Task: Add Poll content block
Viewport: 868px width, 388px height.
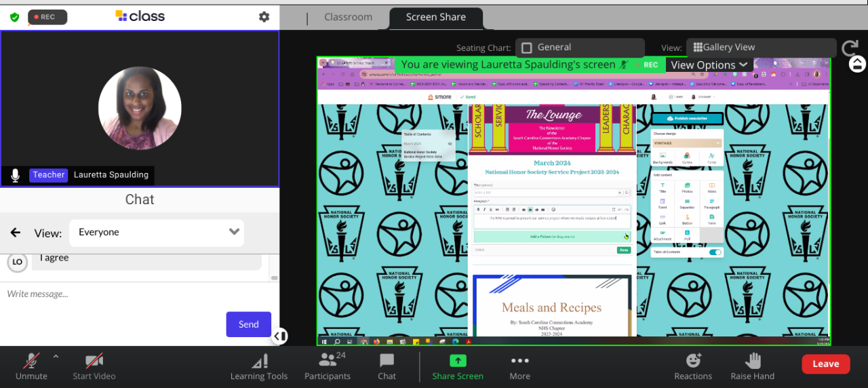Action: (687, 235)
